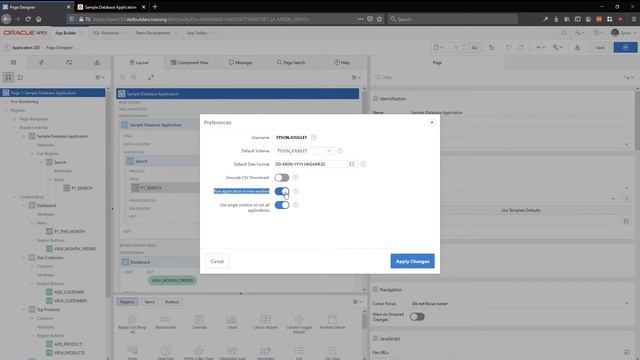The width and height of the screenshot is (640, 360).
Task: Click the Firefox bookmark star icon
Action: pos(380,19)
